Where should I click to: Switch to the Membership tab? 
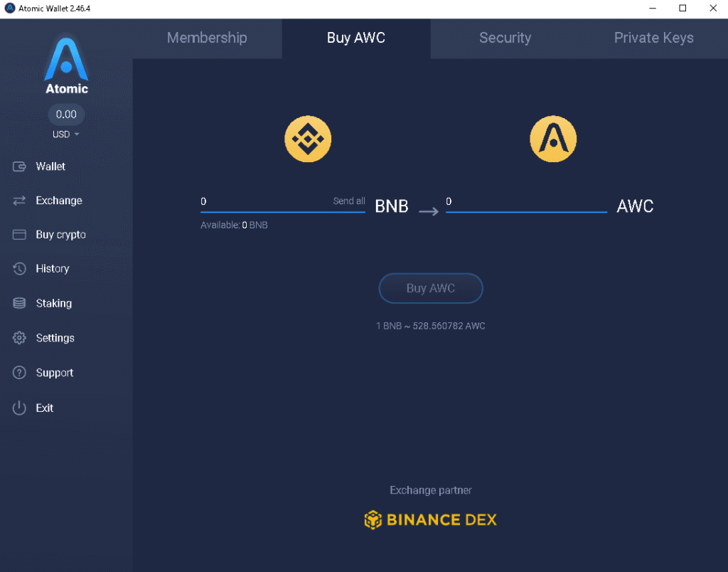pos(207,38)
